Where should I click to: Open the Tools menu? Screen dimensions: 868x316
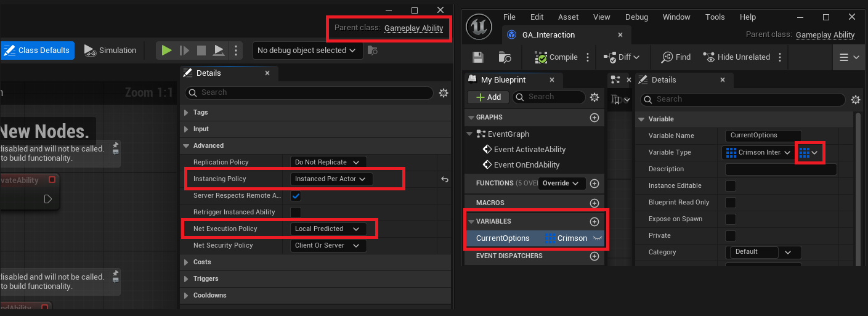click(715, 17)
